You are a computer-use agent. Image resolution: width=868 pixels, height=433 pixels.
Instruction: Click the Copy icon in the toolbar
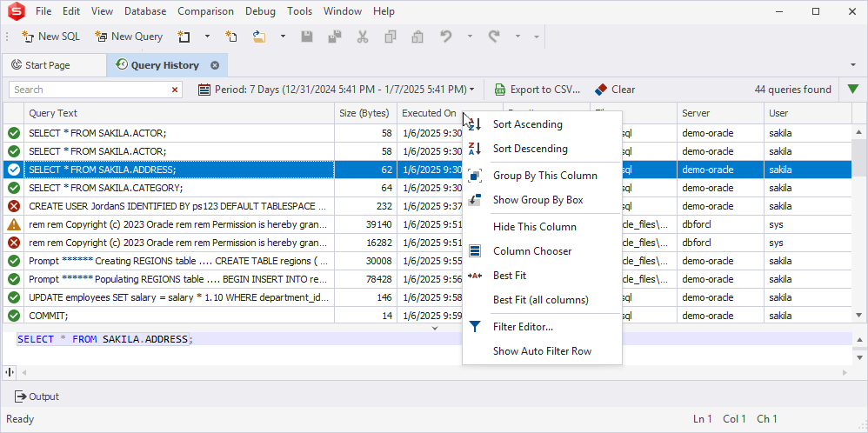(391, 37)
